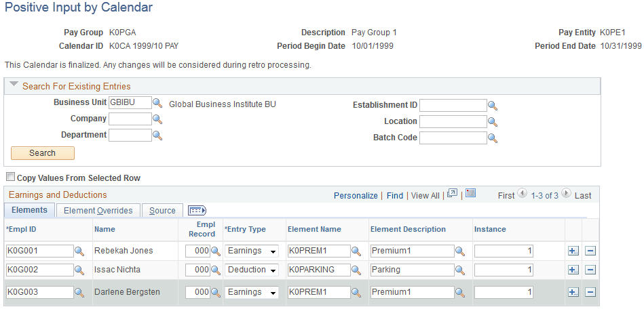Open Entry Type dropdown for Rebekah Jones
Screen dimensions: 644x309
click(252, 251)
